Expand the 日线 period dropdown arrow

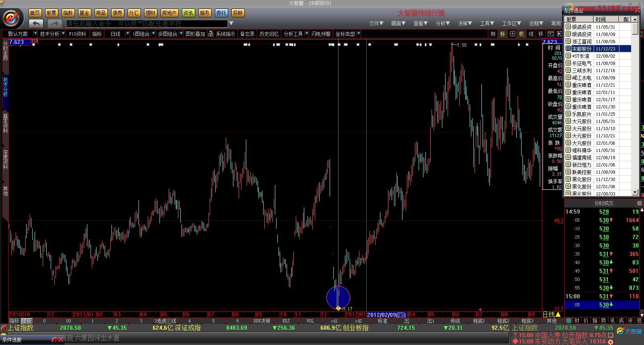coord(128,34)
